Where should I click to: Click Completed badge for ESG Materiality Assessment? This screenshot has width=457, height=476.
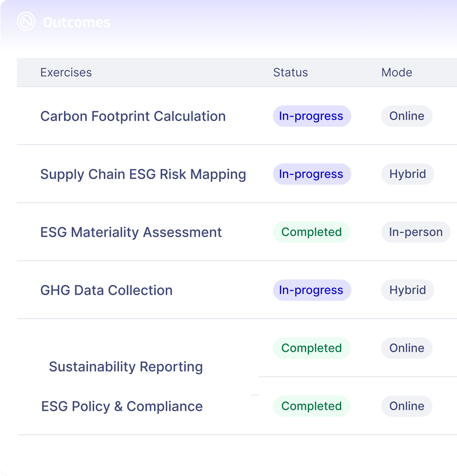(312, 232)
